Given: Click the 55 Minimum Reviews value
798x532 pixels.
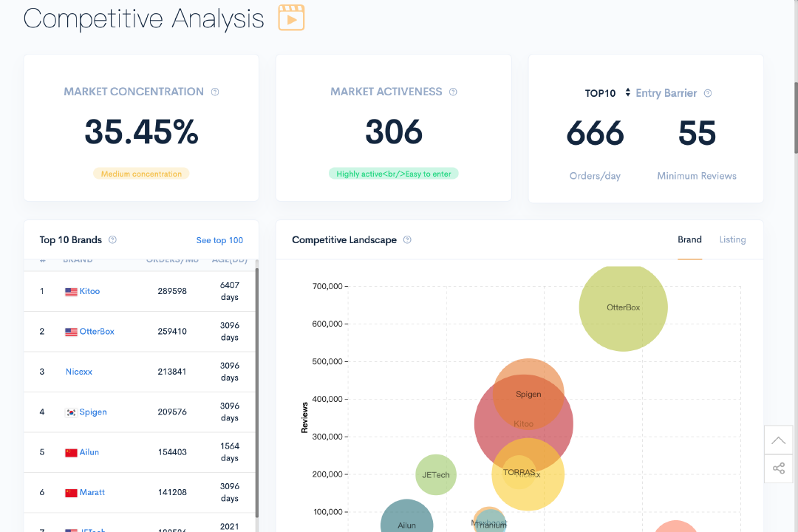Looking at the screenshot, I should 697,134.
